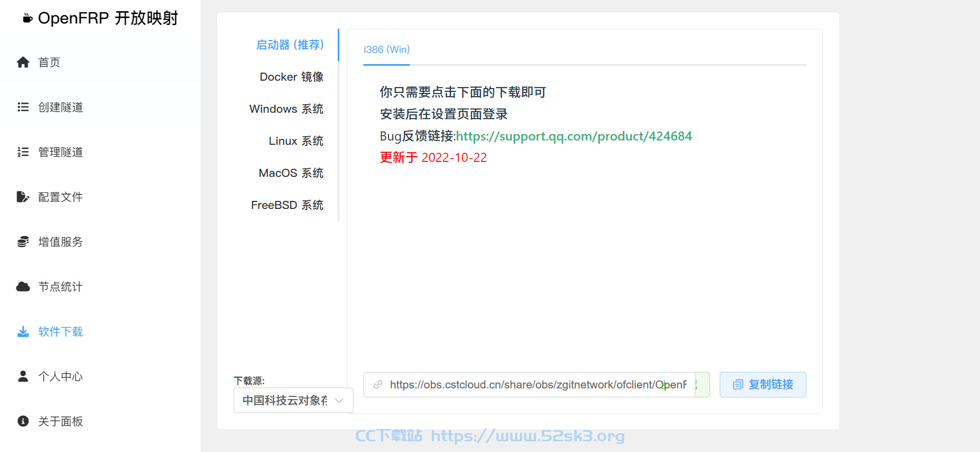
Task: Click the 更新于 2022-10-22 text
Action: [x=433, y=158]
